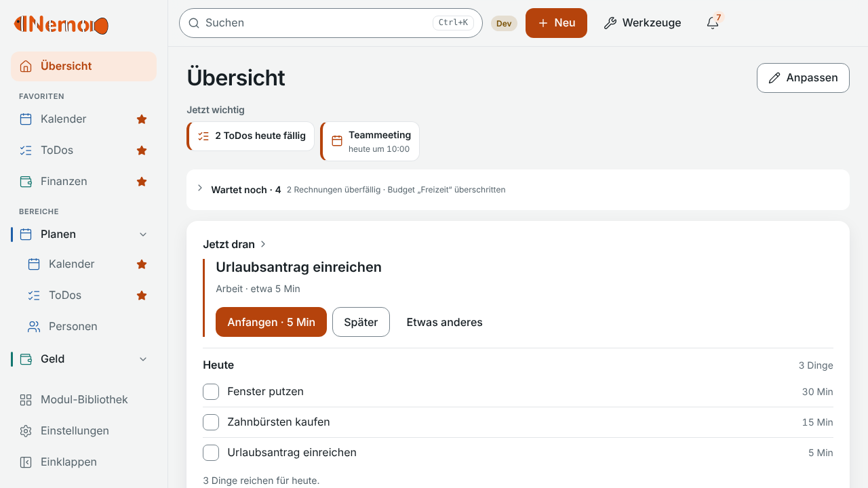Focus the Suchen search field
Viewport: 868px width, 488px height.
pos(331,23)
